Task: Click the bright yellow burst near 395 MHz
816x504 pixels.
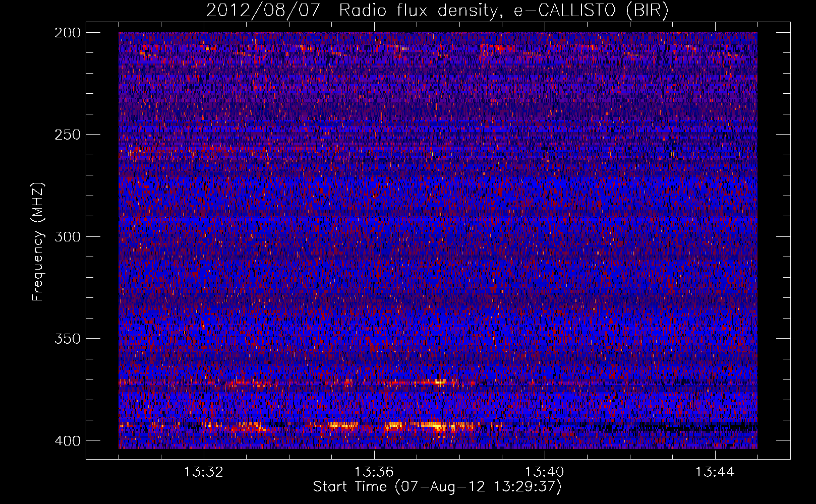Action: [x=438, y=426]
